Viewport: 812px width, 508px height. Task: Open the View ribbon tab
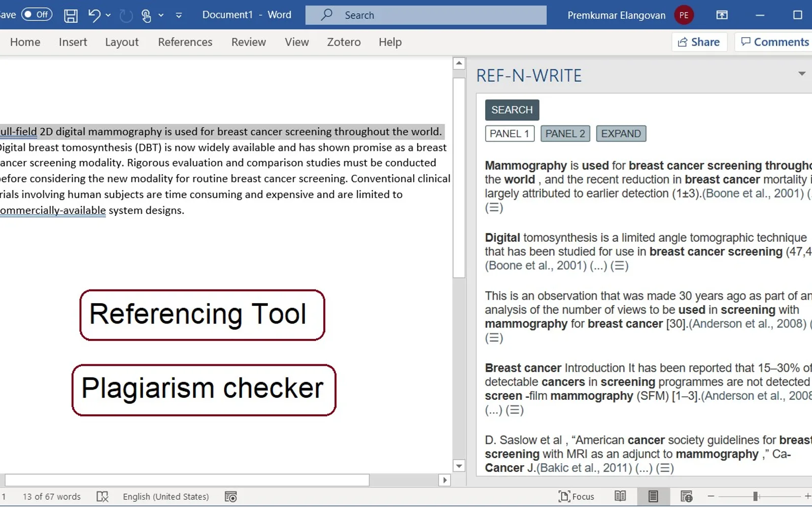point(297,42)
